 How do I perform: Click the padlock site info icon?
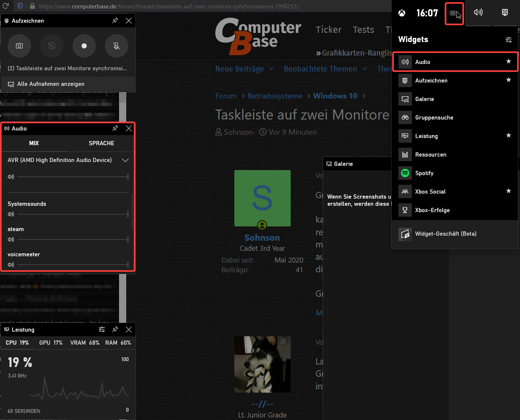coord(32,6)
